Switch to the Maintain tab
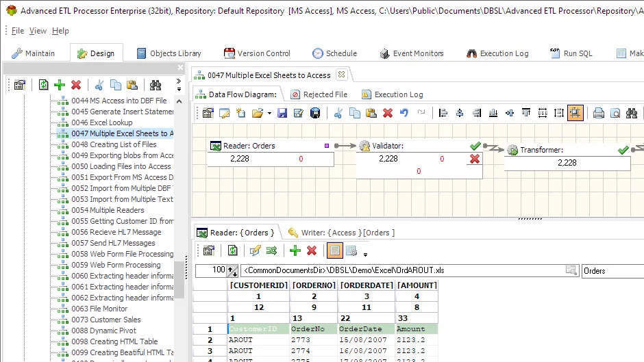This screenshot has height=362, width=644. pyautogui.click(x=34, y=53)
